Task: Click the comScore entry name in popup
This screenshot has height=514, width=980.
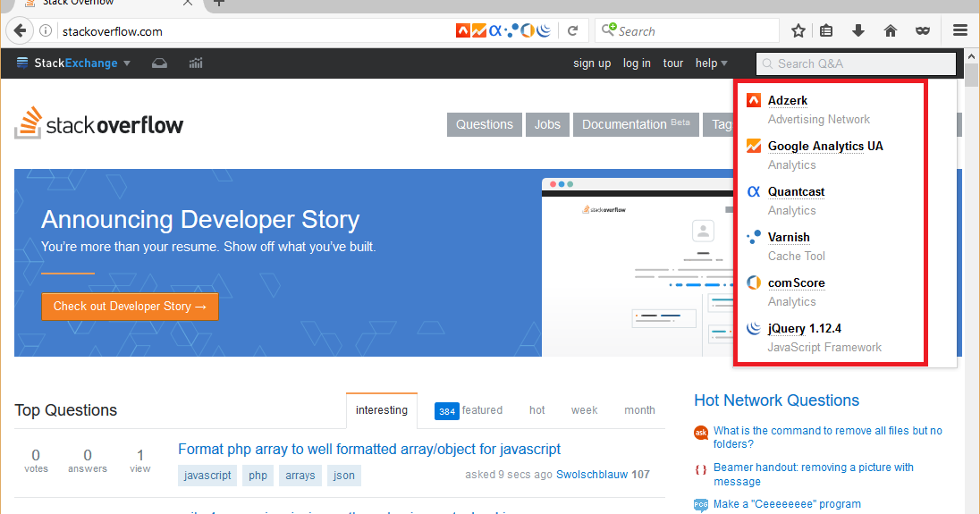Action: click(x=796, y=282)
